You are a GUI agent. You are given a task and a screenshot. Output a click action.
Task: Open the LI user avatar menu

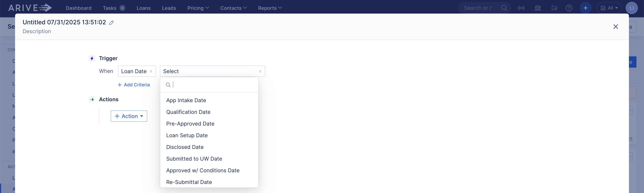(632, 8)
